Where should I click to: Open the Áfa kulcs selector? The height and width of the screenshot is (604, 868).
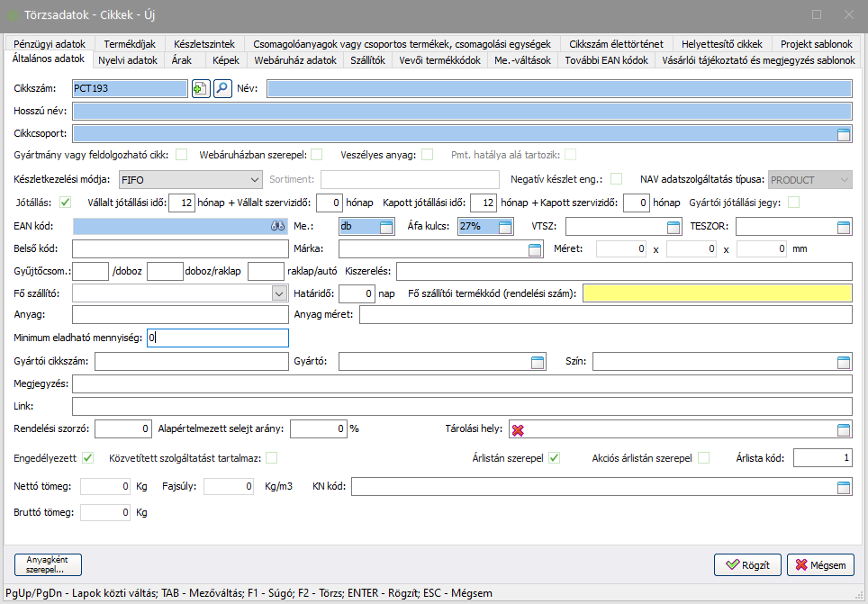click(x=505, y=227)
